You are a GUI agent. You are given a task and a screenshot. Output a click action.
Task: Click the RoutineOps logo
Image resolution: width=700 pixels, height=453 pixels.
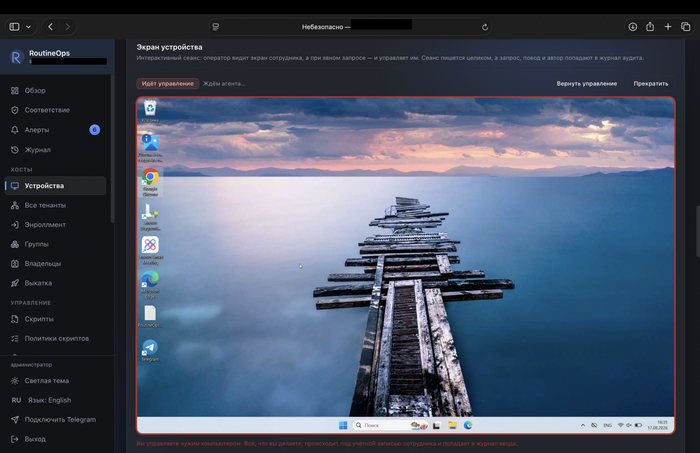tap(16, 57)
